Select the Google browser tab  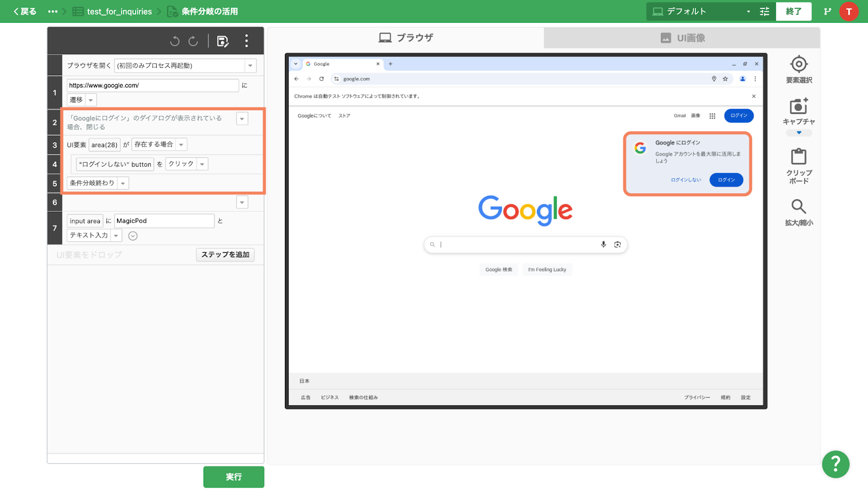click(343, 64)
